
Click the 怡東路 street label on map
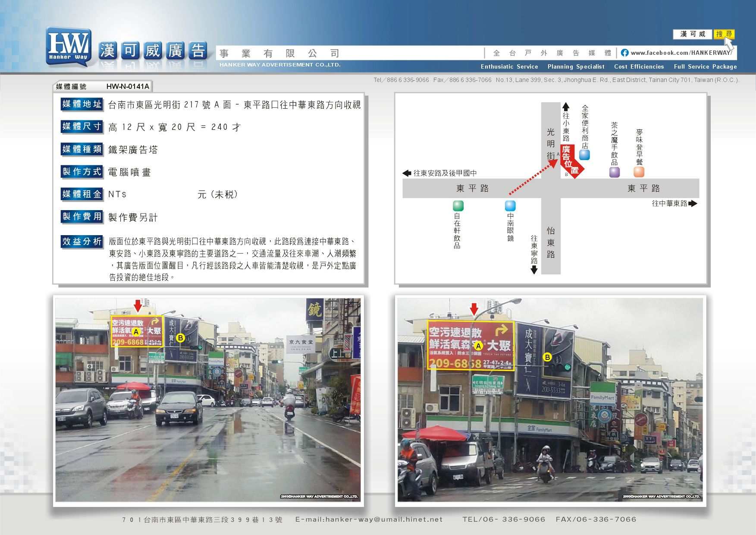[x=551, y=242]
